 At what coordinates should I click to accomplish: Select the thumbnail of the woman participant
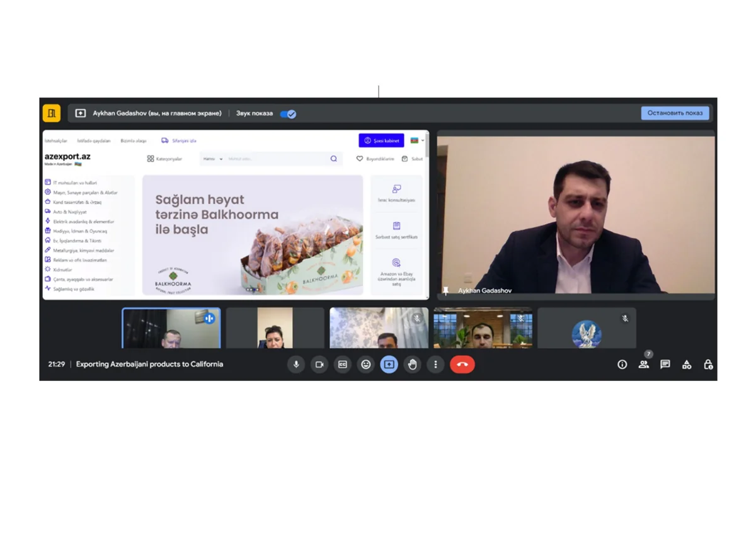(275, 328)
